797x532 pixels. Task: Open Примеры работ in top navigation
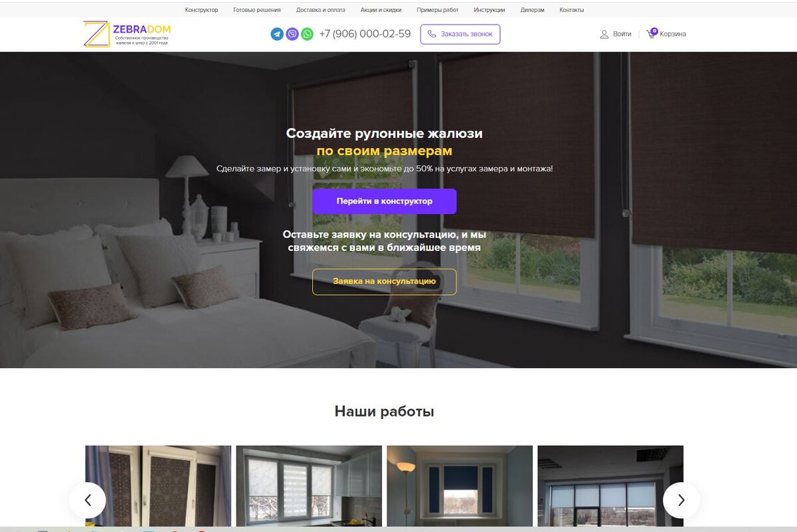pyautogui.click(x=438, y=10)
